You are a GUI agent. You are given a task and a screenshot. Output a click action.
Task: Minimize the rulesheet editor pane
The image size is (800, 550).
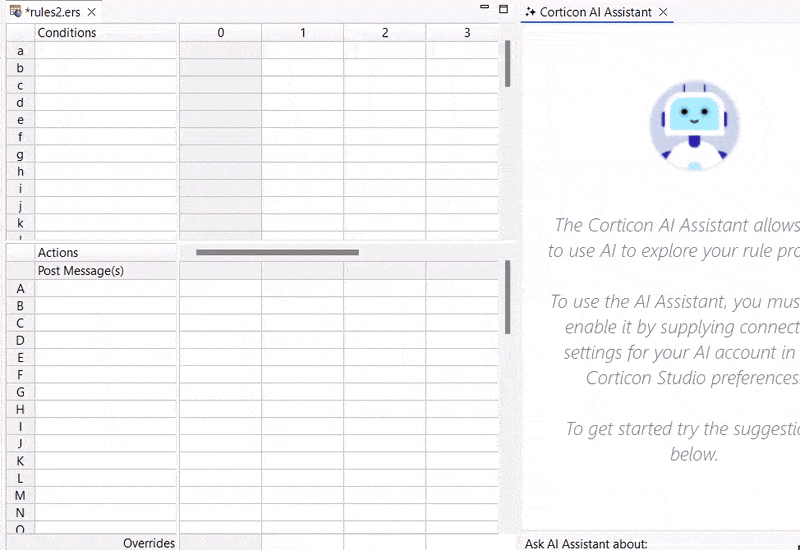pyautogui.click(x=485, y=7)
